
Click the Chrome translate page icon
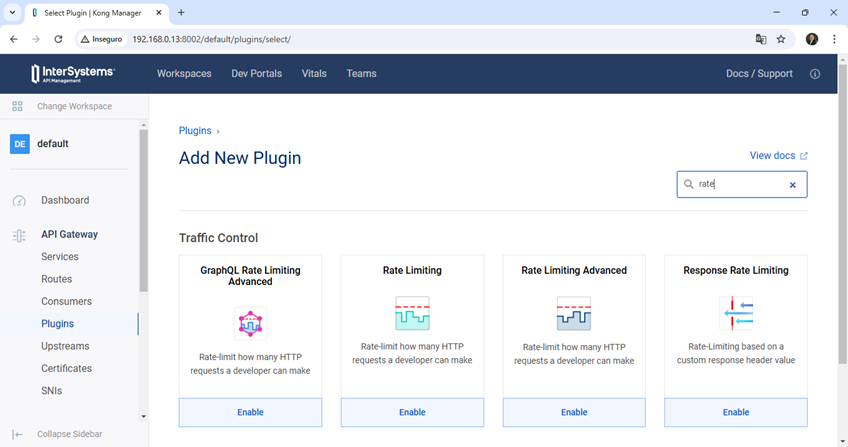click(761, 39)
